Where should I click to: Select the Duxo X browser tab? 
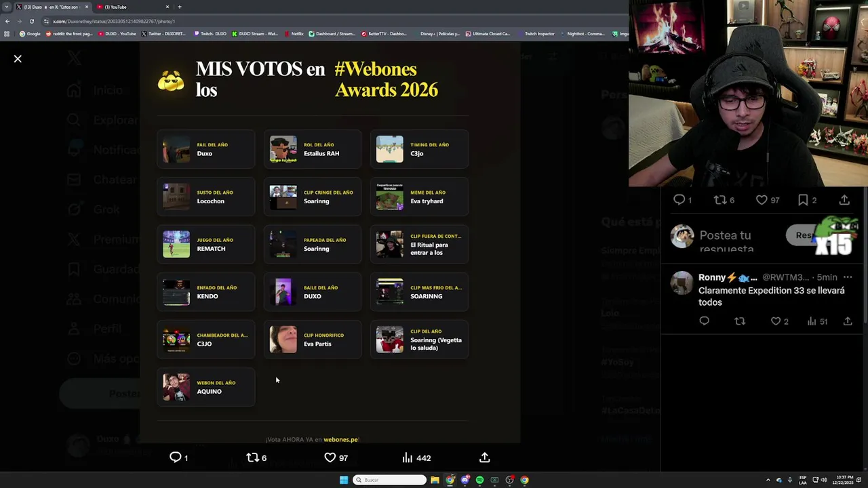[52, 7]
